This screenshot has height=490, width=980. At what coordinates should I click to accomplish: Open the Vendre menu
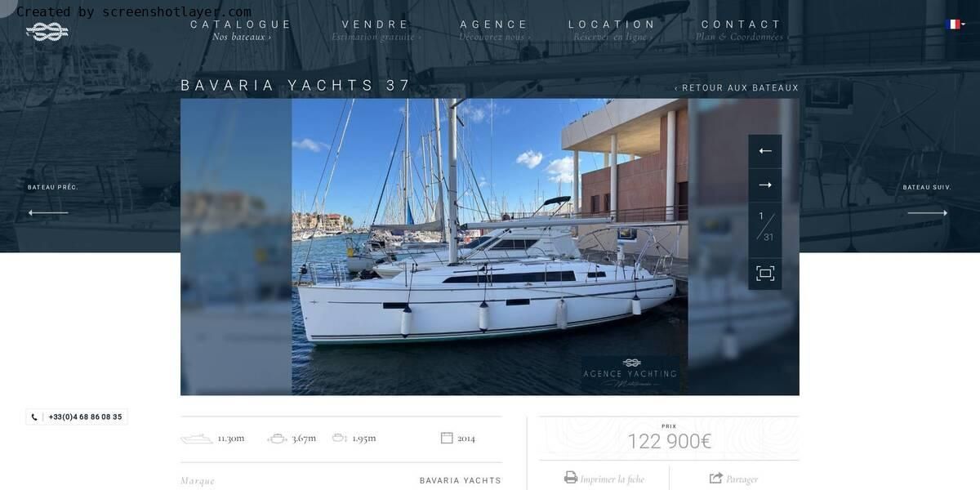[376, 24]
